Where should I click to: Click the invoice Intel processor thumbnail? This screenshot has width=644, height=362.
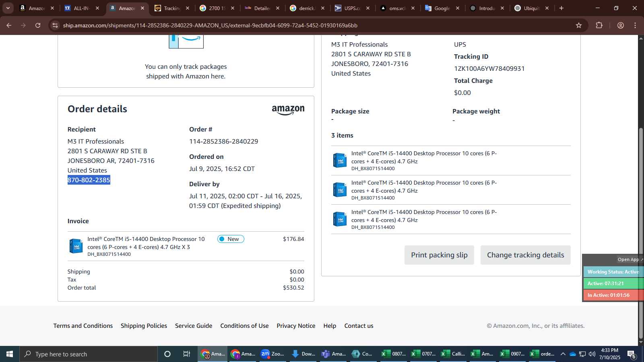pos(76,246)
